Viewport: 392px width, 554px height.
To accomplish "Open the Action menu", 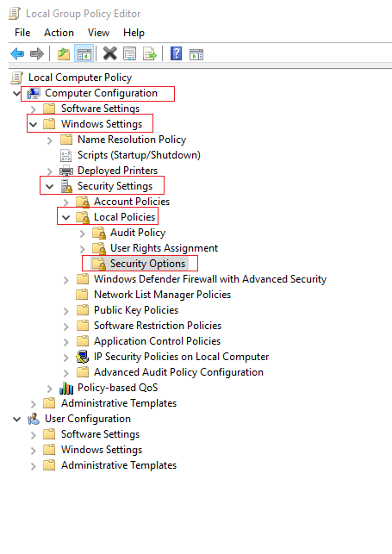I will click(59, 33).
